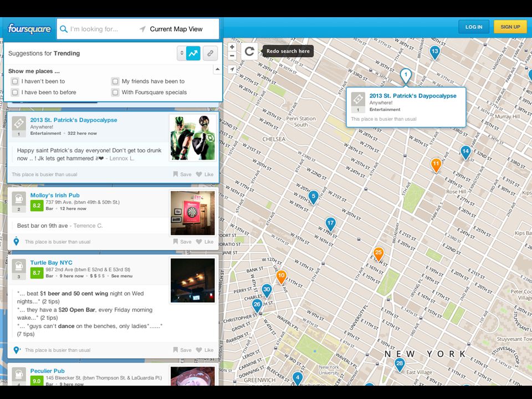The width and height of the screenshot is (532, 399).
Task: Click See menu for Turtle Bay NYC
Action: (122, 276)
